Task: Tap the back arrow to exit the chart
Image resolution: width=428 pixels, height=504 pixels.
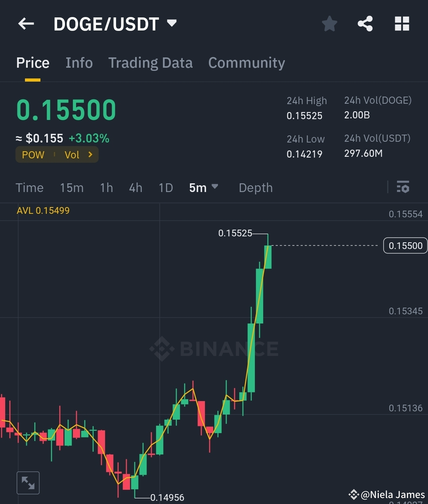Action: tap(26, 24)
